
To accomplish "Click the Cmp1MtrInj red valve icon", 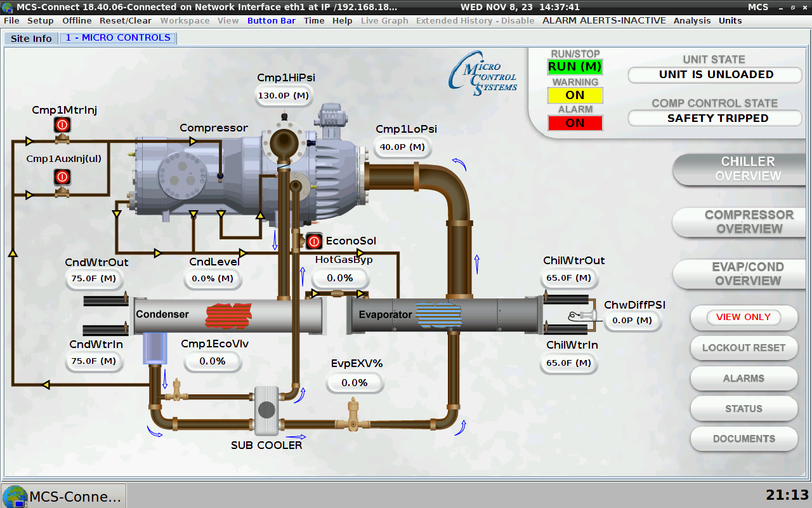I will click(62, 125).
